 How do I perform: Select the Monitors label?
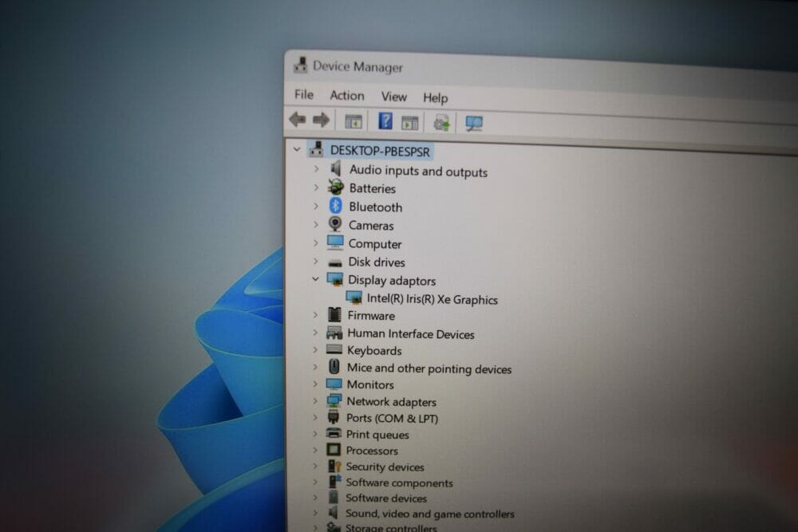click(x=370, y=384)
